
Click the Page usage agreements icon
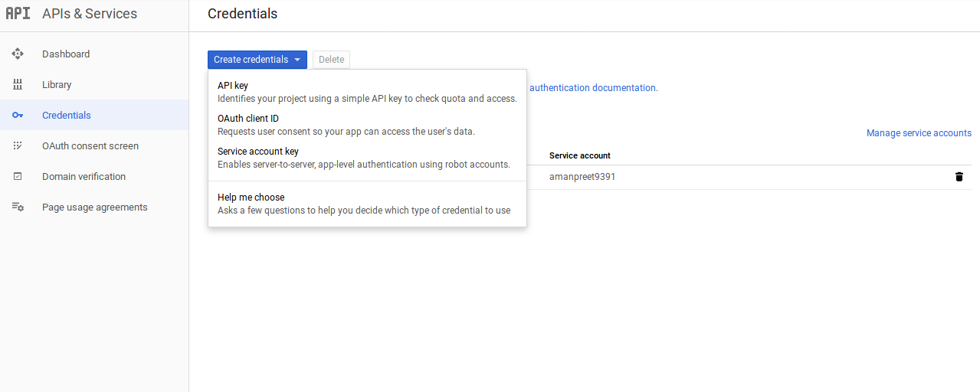click(18, 207)
